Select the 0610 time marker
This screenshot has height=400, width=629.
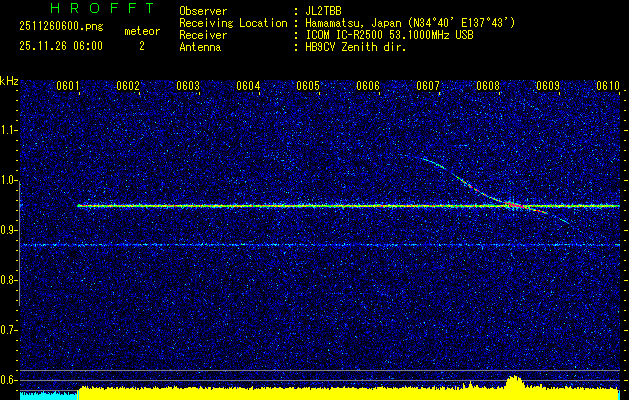(608, 86)
